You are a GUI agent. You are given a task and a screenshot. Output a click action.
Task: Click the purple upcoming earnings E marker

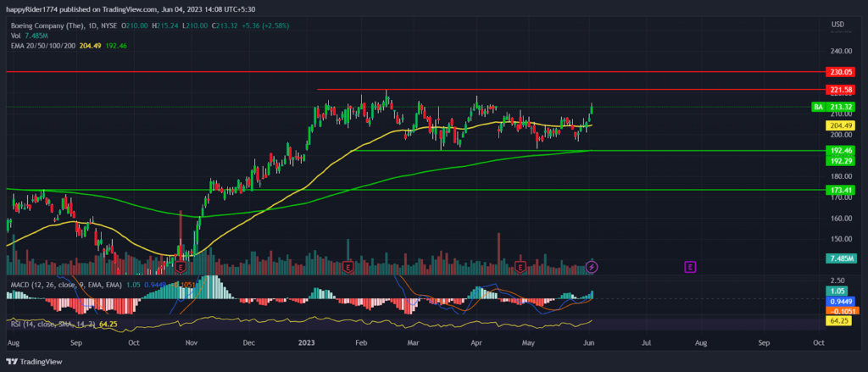point(690,268)
